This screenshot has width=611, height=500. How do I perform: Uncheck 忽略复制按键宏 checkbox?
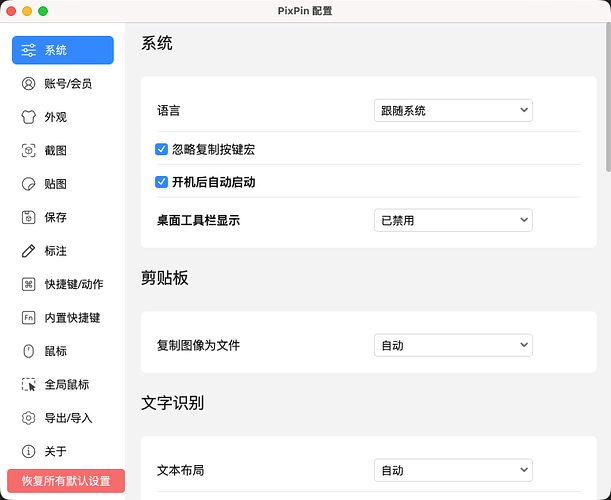point(161,149)
